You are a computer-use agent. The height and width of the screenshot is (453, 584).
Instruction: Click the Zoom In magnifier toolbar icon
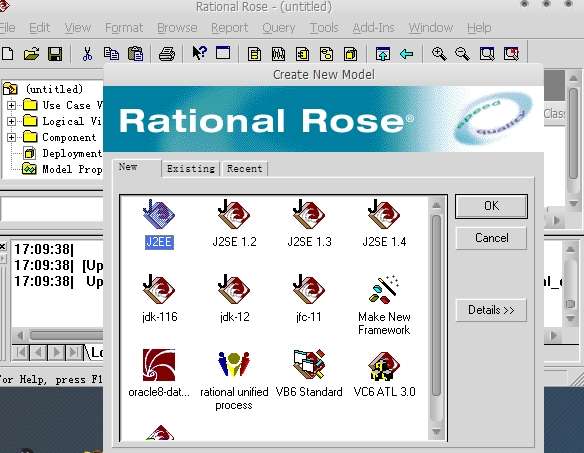click(439, 54)
